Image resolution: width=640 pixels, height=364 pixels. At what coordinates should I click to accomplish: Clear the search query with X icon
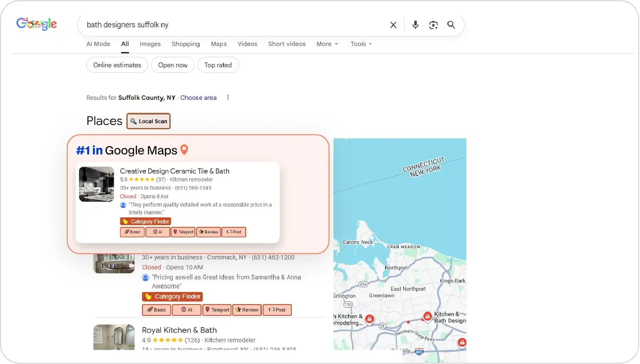[x=393, y=25]
